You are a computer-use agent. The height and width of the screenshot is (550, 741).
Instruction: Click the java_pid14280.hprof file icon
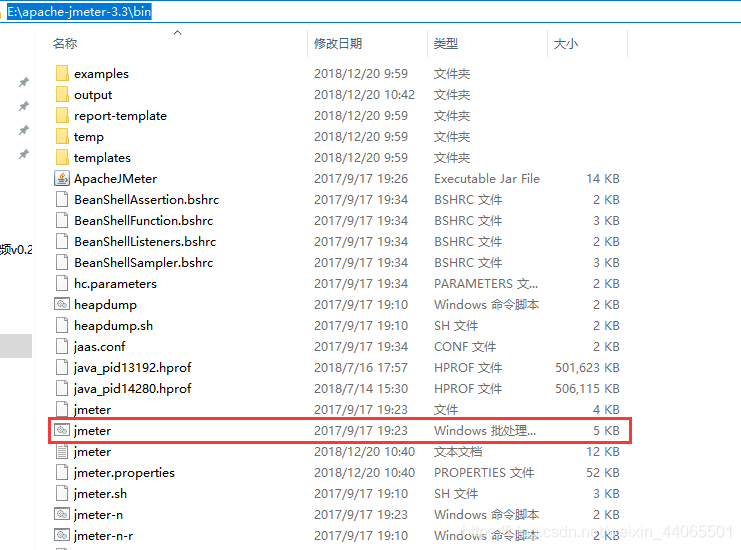pyautogui.click(x=62, y=388)
